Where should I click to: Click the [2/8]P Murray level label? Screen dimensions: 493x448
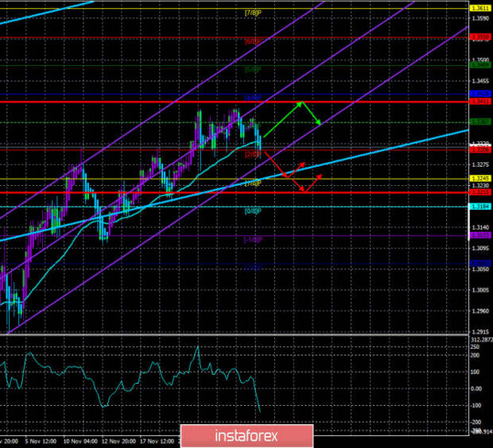253,154
